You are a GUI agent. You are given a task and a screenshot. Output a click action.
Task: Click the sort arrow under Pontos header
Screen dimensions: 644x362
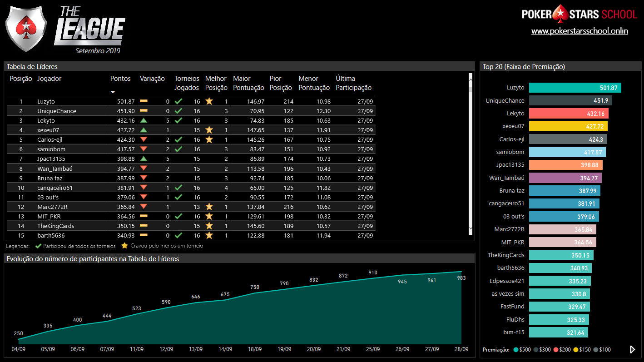[x=113, y=92]
